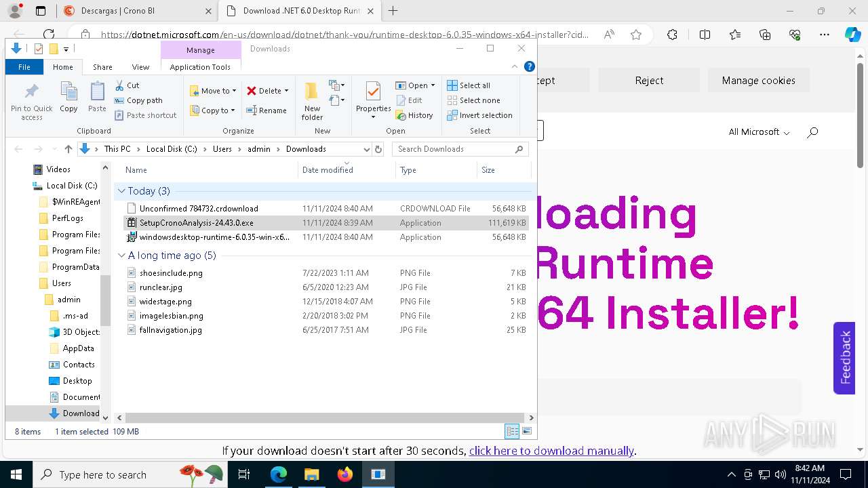Add page to favorites star
868x488 pixels.
point(636,35)
